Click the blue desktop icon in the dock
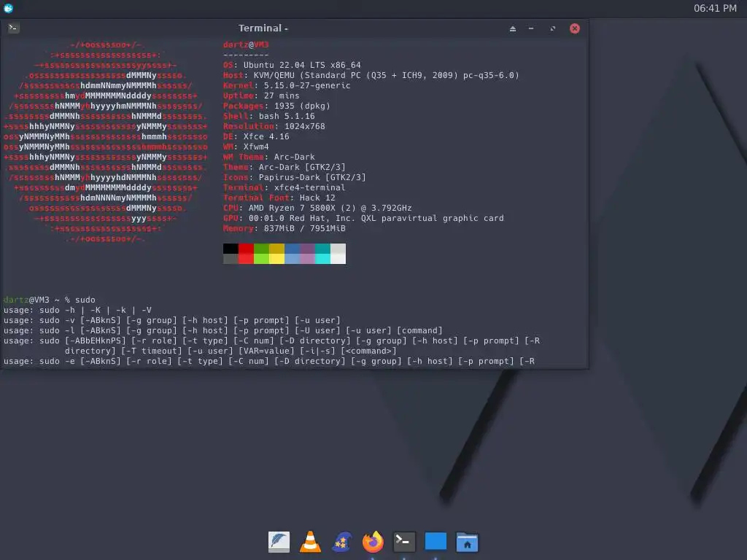747x560 pixels. tap(436, 542)
